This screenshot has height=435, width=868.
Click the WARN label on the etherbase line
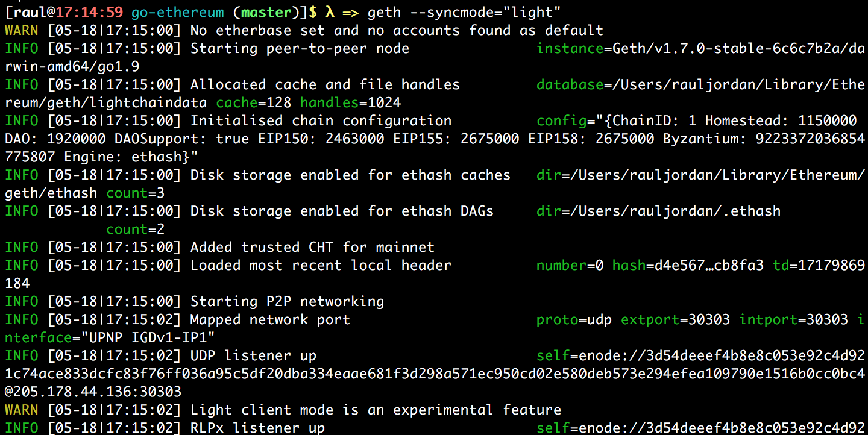21,30
